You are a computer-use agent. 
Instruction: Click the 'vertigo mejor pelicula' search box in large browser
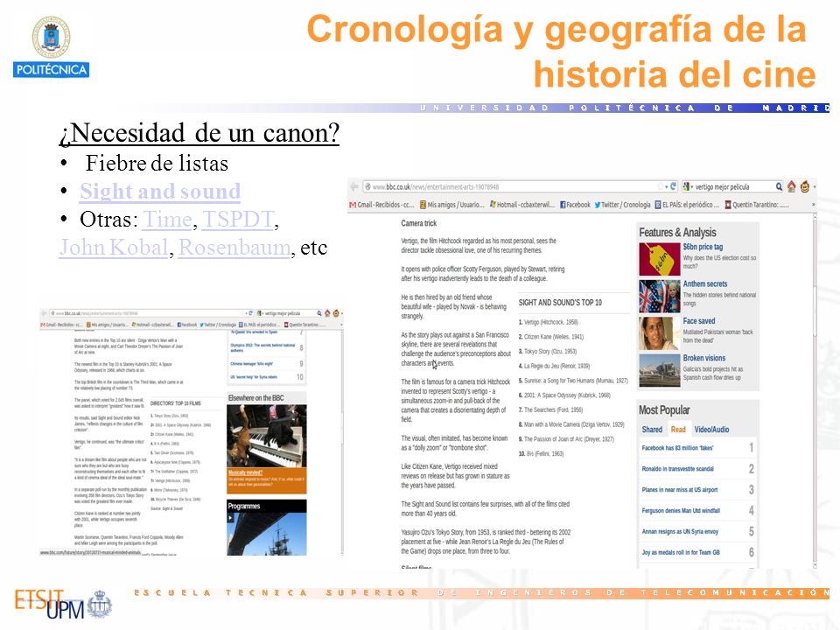click(734, 186)
